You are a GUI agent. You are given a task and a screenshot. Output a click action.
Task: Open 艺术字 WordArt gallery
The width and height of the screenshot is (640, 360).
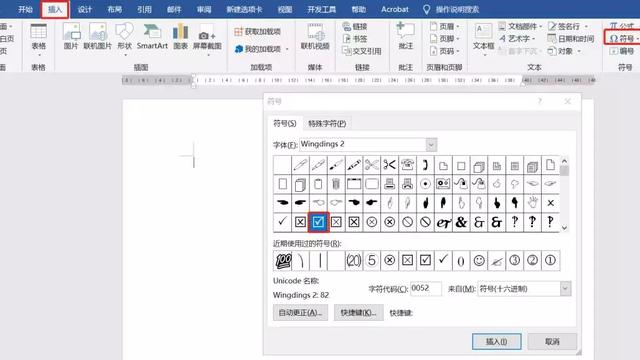point(517,39)
